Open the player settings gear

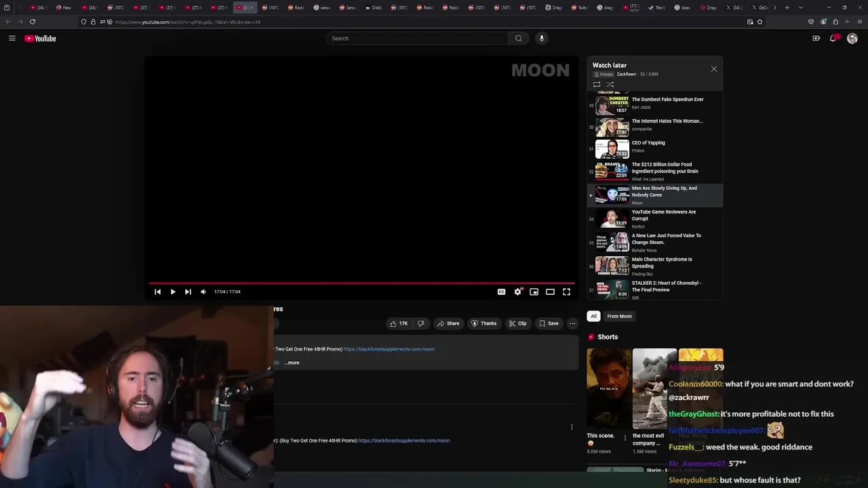pyautogui.click(x=517, y=291)
